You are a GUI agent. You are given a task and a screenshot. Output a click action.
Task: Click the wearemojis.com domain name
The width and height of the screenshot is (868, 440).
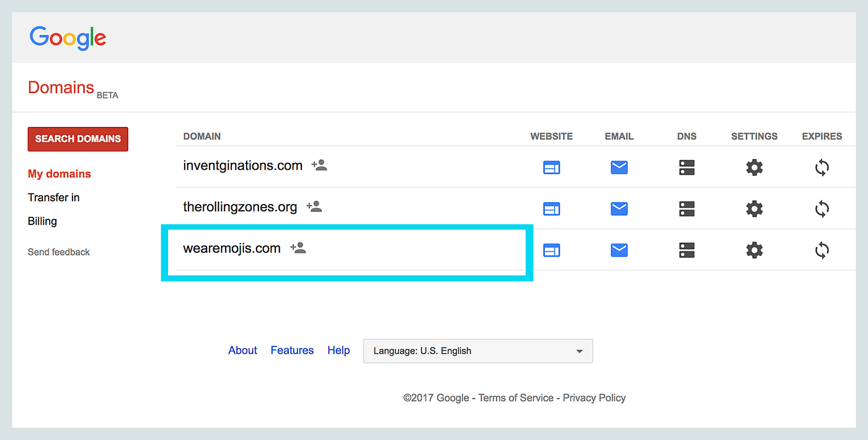(232, 249)
